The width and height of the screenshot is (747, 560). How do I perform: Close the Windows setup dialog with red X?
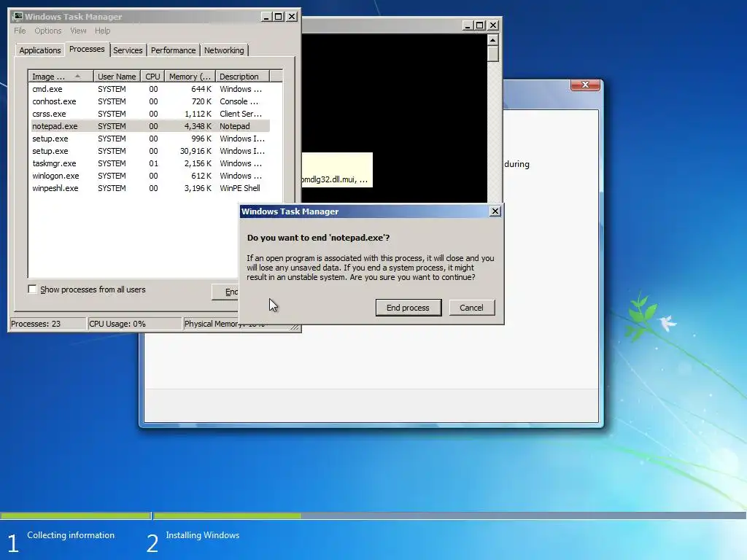pyautogui.click(x=585, y=85)
